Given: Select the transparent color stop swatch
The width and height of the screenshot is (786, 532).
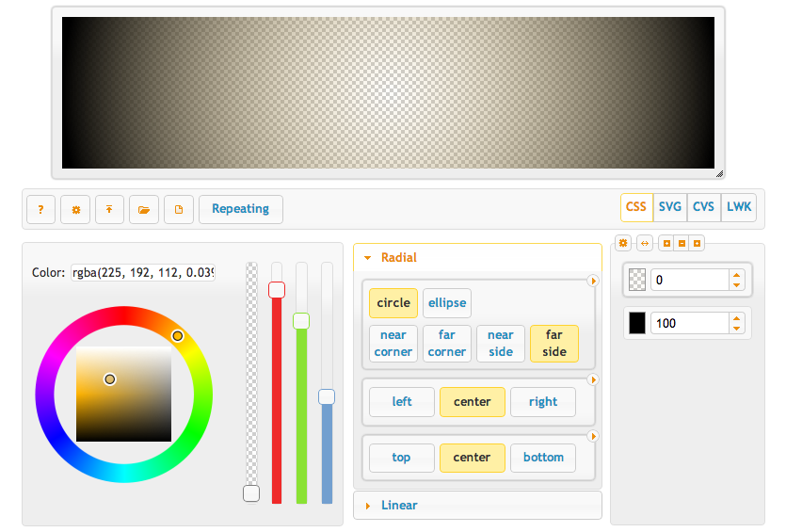Looking at the screenshot, I should point(637,280).
